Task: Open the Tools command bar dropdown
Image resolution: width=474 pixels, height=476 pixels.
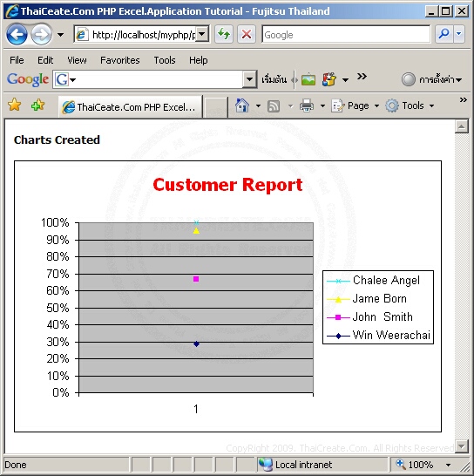Action: [x=410, y=105]
